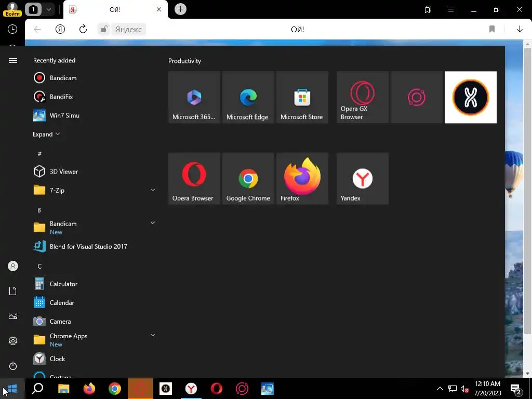532x399 pixels.
Task: Launch the Firefox tile
Action: [x=302, y=179]
